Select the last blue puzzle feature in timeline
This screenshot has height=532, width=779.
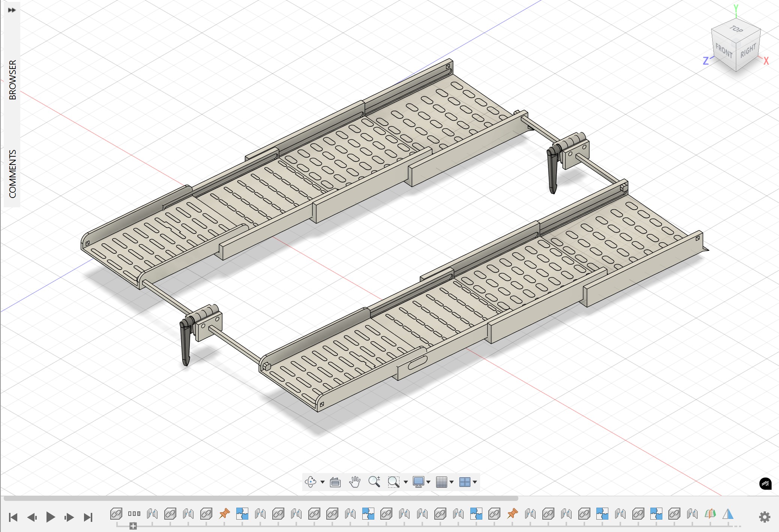tap(656, 514)
